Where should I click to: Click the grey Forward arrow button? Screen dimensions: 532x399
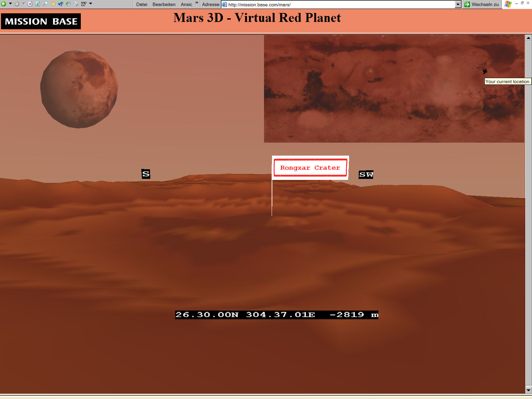17,4
